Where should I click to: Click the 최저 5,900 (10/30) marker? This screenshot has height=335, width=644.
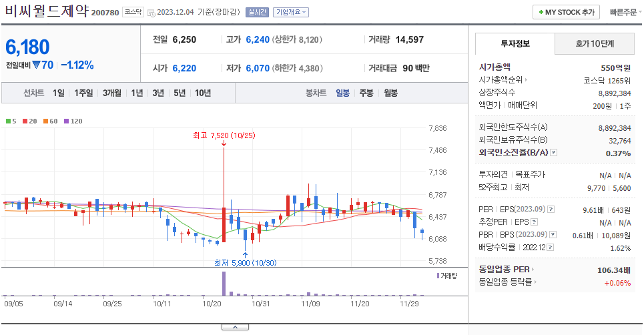pyautogui.click(x=245, y=263)
